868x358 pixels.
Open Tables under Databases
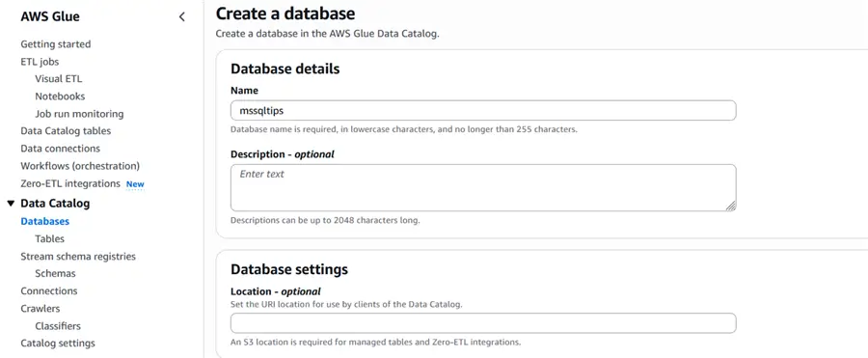(50, 239)
